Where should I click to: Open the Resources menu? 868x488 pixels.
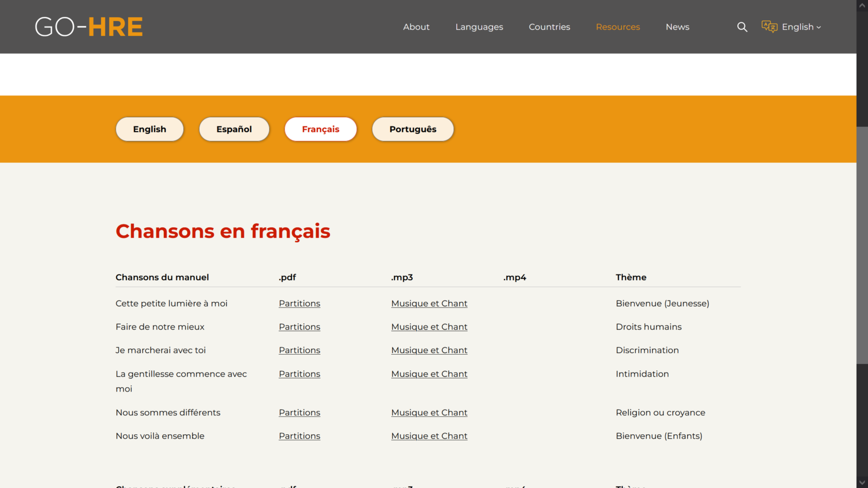click(x=618, y=27)
